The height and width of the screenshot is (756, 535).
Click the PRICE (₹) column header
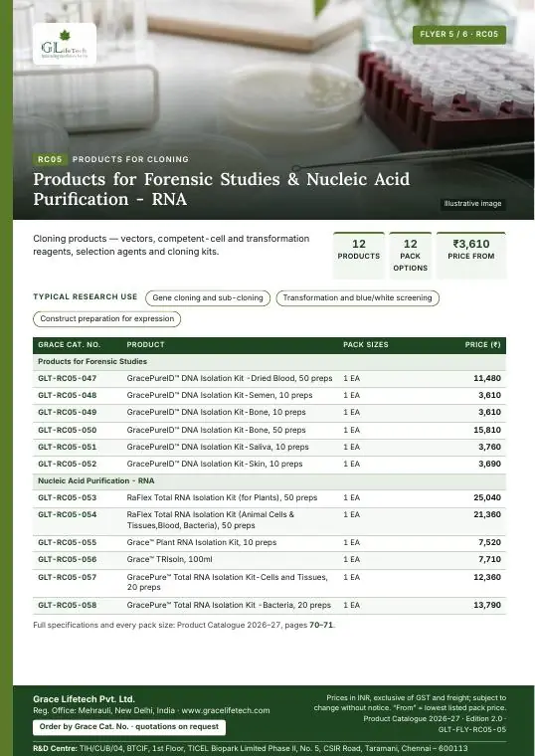tap(483, 345)
